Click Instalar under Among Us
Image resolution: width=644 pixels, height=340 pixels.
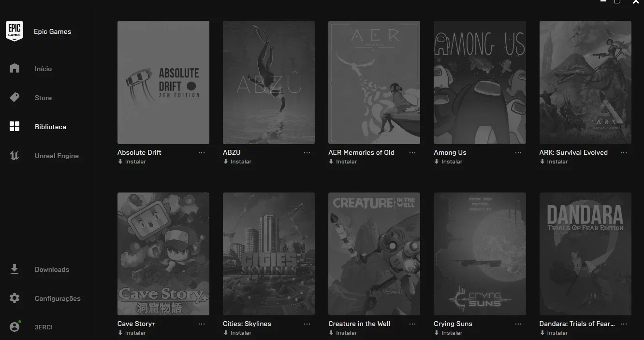(x=448, y=162)
